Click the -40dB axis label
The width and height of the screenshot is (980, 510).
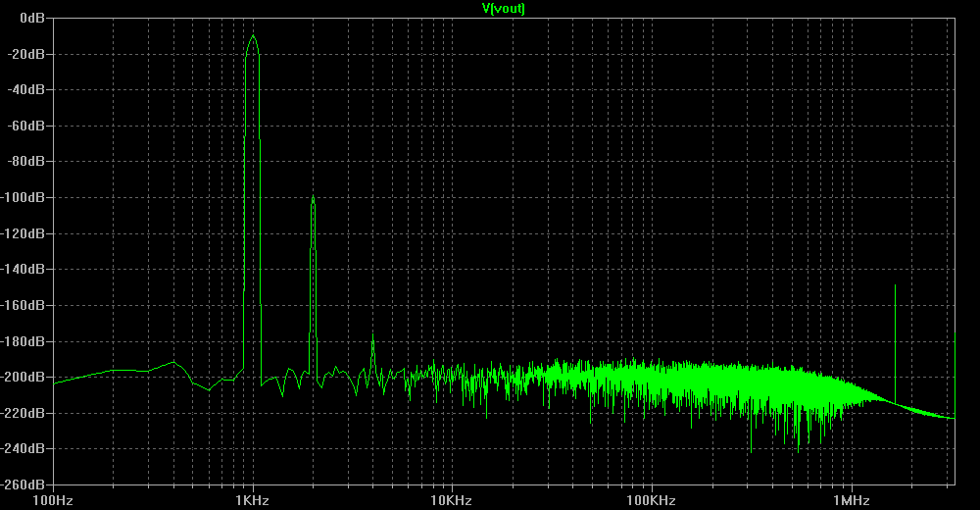pos(26,90)
